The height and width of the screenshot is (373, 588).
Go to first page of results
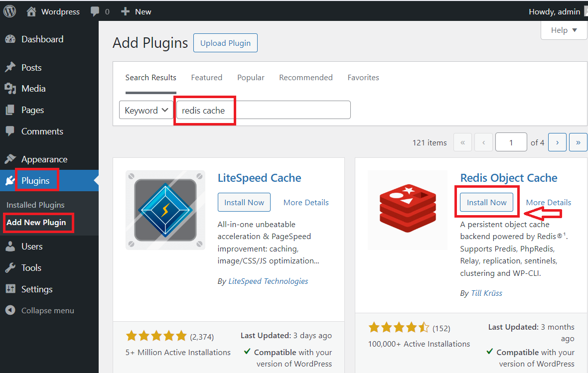[463, 142]
